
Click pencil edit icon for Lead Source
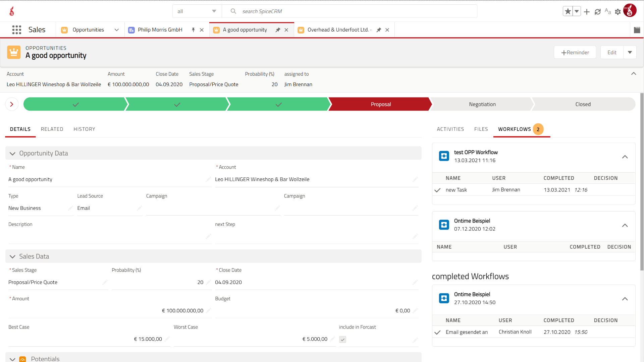coord(140,208)
